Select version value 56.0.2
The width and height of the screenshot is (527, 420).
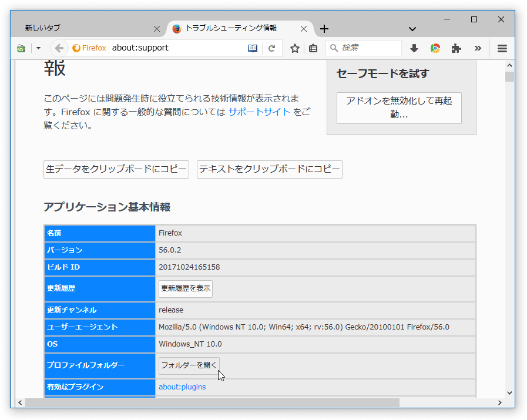170,250
